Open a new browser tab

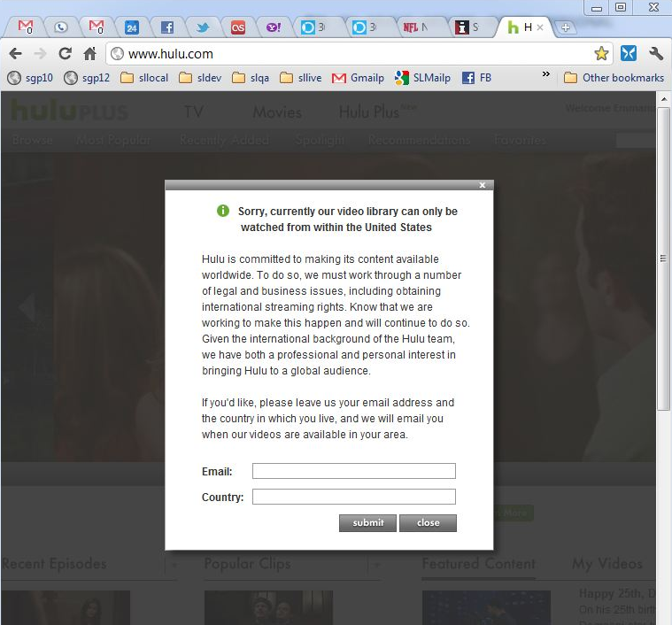point(565,27)
